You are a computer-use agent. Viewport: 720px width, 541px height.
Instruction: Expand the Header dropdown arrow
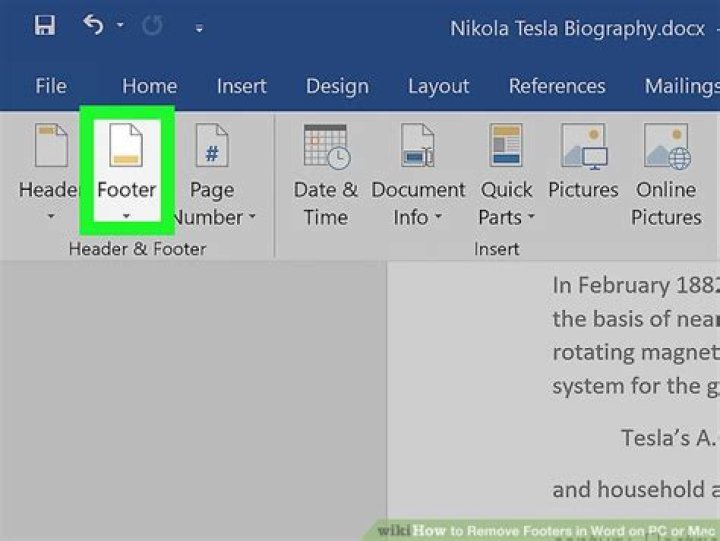click(x=51, y=216)
